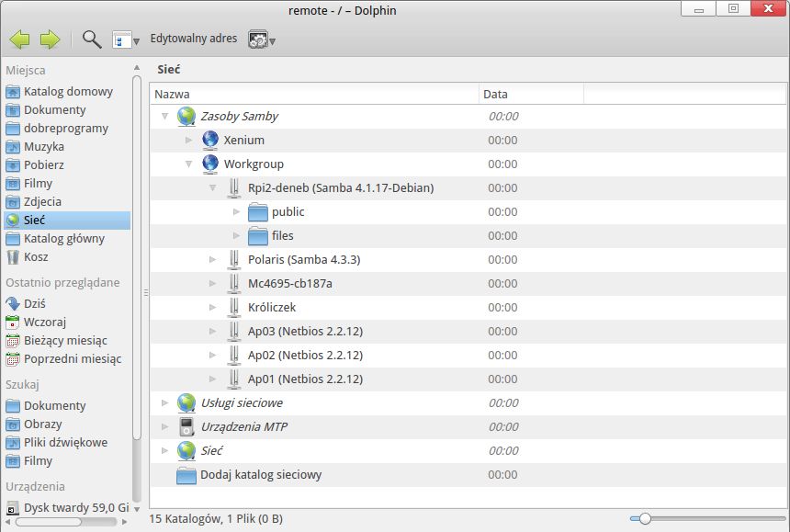Collapse Zasoby Samby tree node
The height and width of the screenshot is (532, 790).
[x=164, y=117]
